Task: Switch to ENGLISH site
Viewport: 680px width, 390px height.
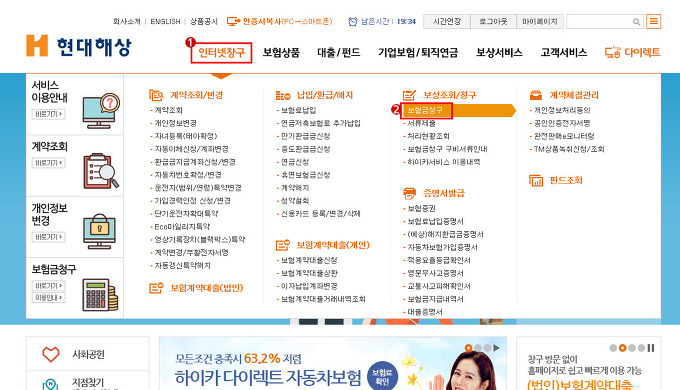Action: pyautogui.click(x=165, y=21)
